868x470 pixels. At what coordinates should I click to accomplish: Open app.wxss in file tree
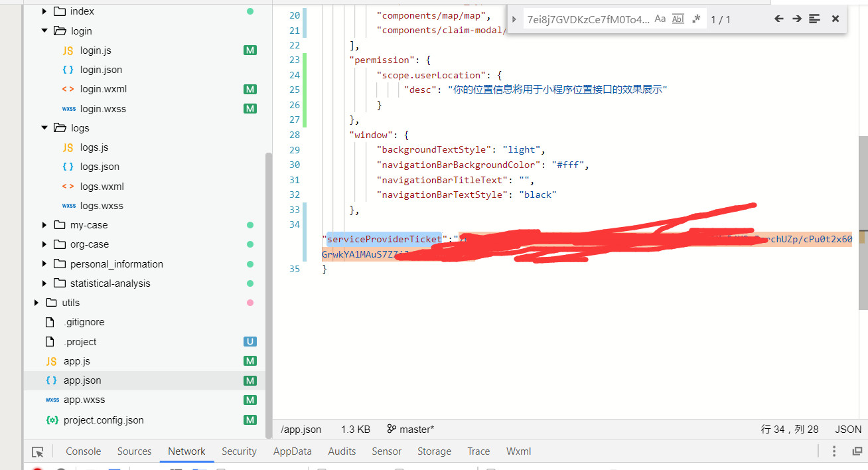[x=84, y=399]
